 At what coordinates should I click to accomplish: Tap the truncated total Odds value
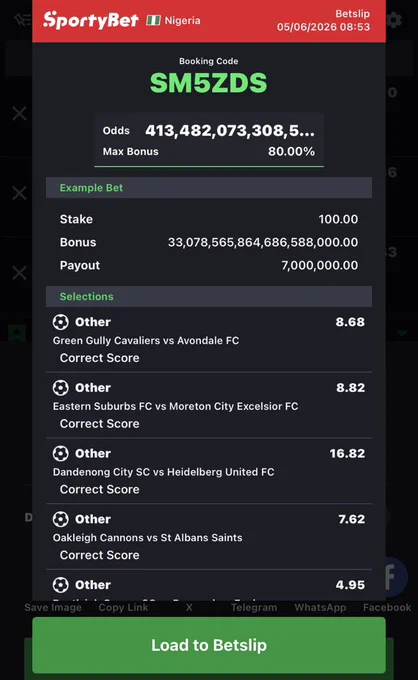[230, 130]
